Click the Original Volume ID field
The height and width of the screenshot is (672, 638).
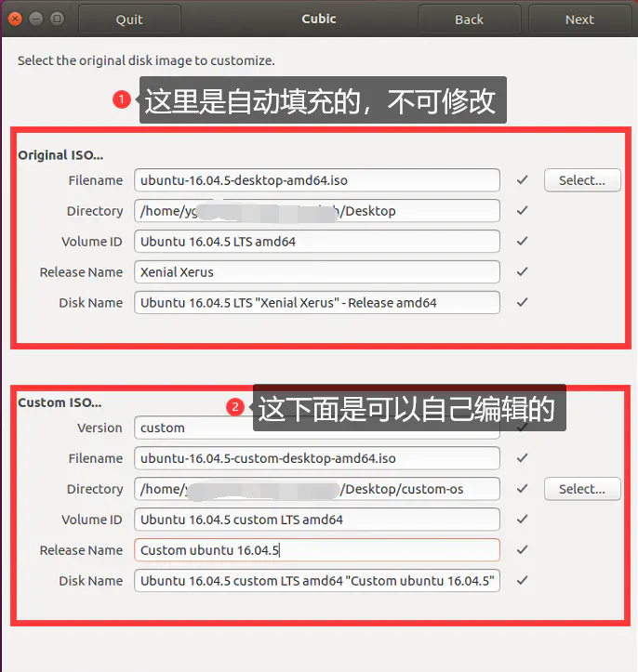[x=317, y=242]
